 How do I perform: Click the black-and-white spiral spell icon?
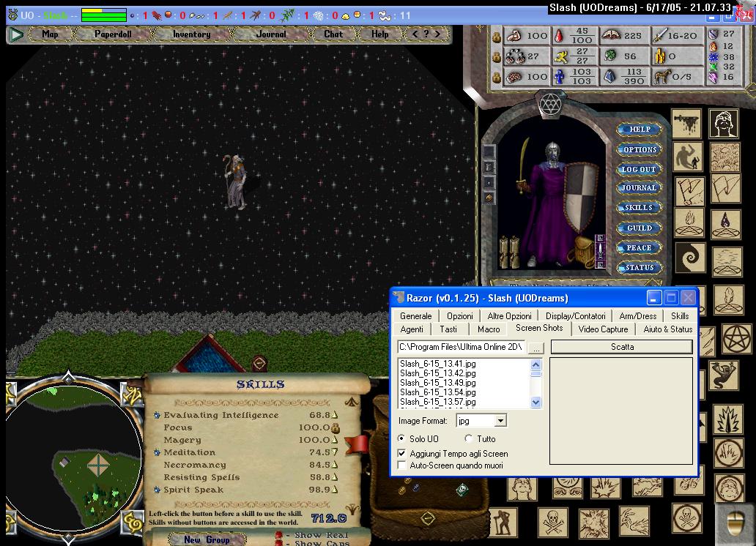pos(690,258)
